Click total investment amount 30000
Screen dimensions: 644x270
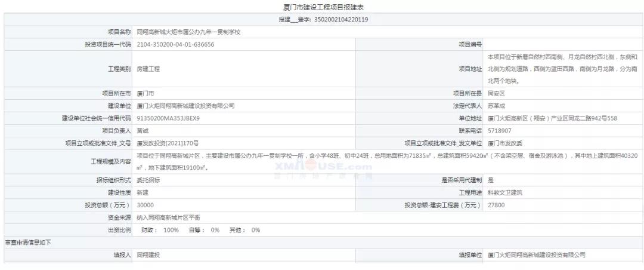pyautogui.click(x=145, y=205)
